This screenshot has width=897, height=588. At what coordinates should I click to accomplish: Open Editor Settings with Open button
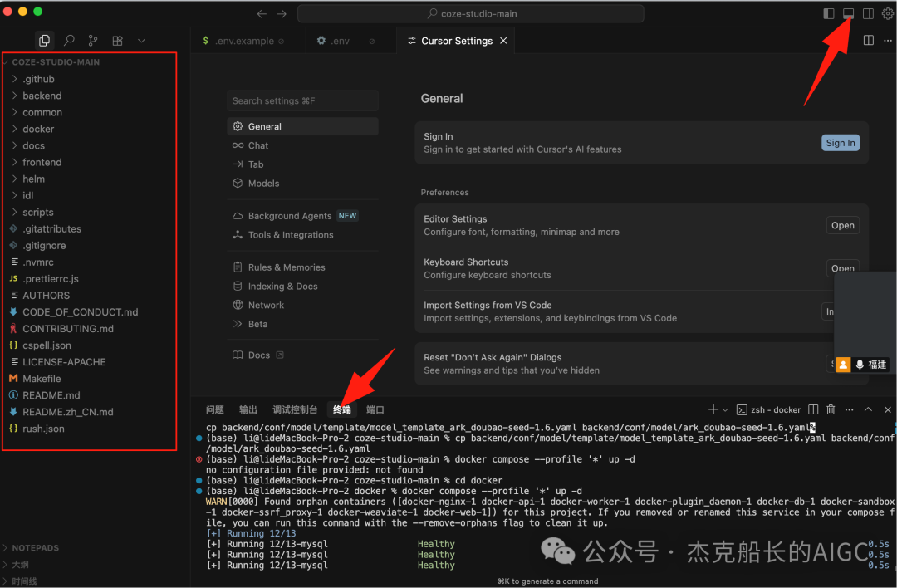pos(842,225)
